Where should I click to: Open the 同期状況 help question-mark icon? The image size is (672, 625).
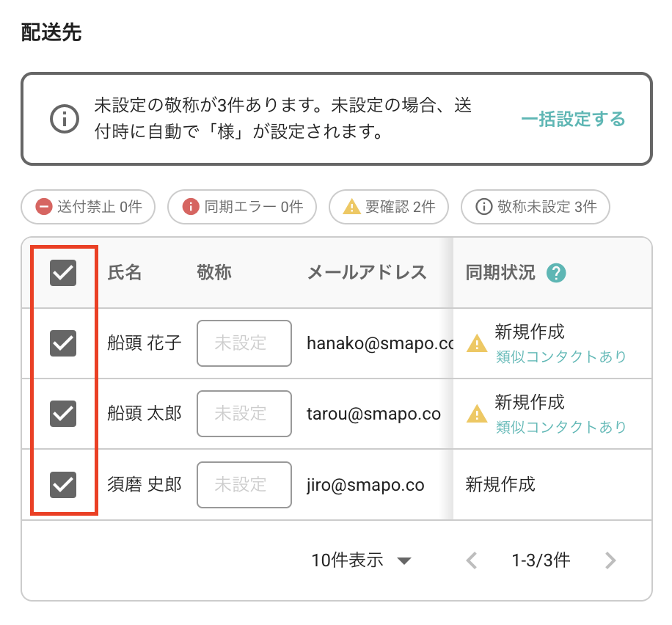(556, 273)
